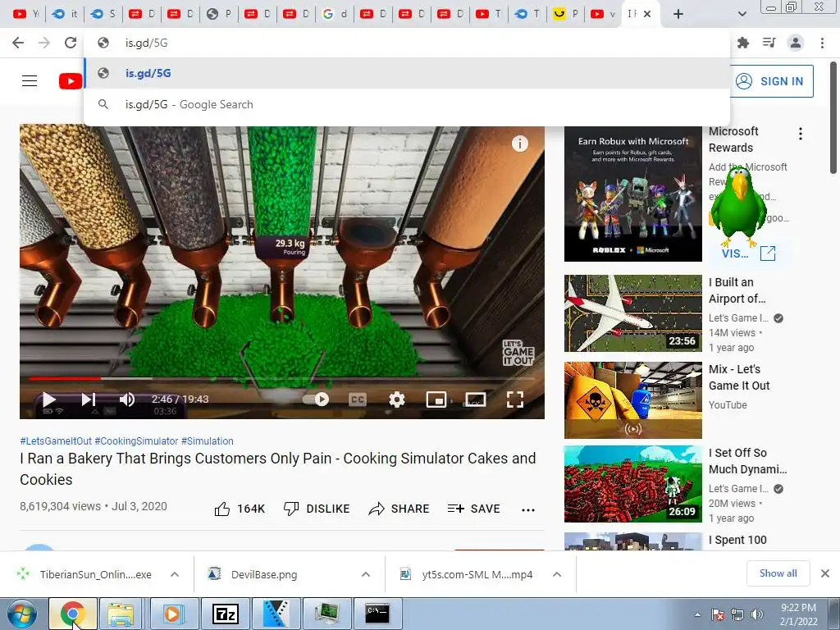Select the is.gd/5G URL suggestion
Viewport: 840px width, 630px height.
407,73
